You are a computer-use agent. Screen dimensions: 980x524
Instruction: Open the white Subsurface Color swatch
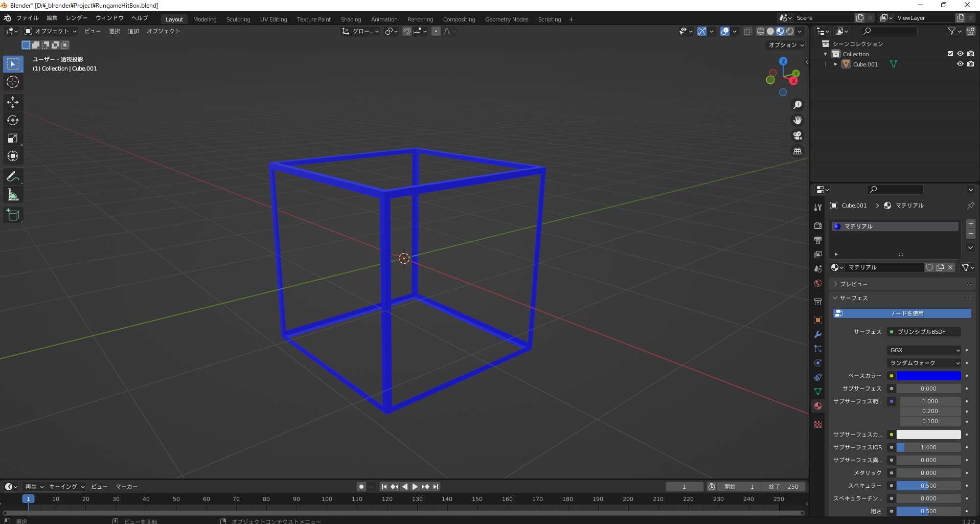pyautogui.click(x=928, y=435)
